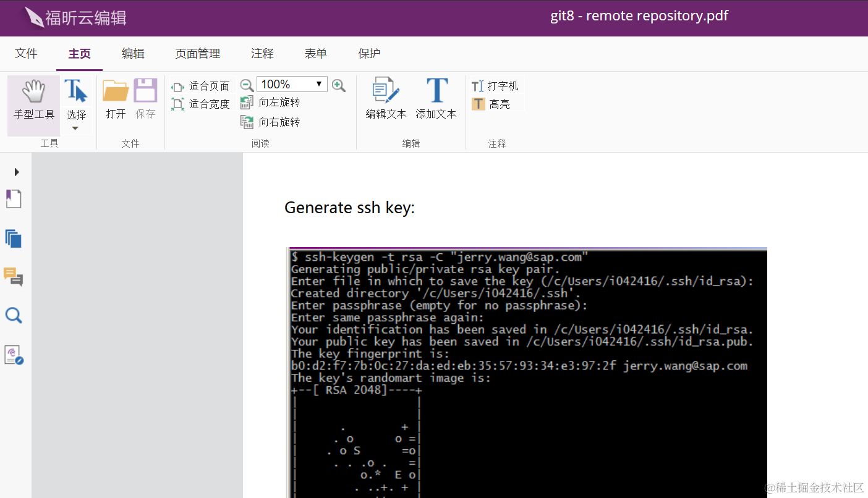Screen dimensions: 868x498
Task: Activate the Edit Text (编辑文本) tool
Action: click(386, 99)
